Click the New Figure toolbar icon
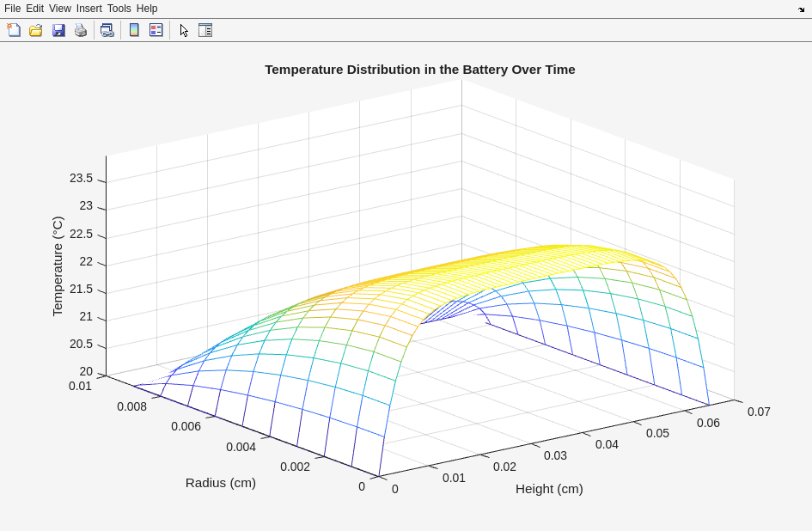 click(14, 30)
